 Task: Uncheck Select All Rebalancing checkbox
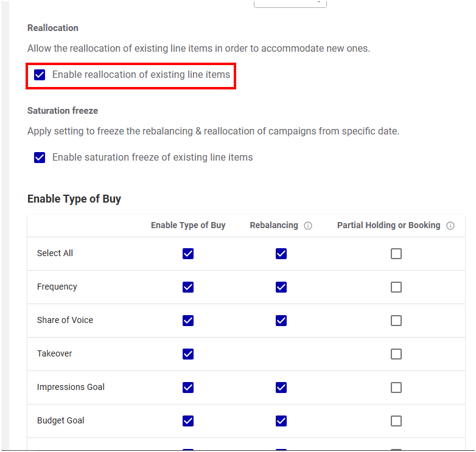[x=281, y=254]
